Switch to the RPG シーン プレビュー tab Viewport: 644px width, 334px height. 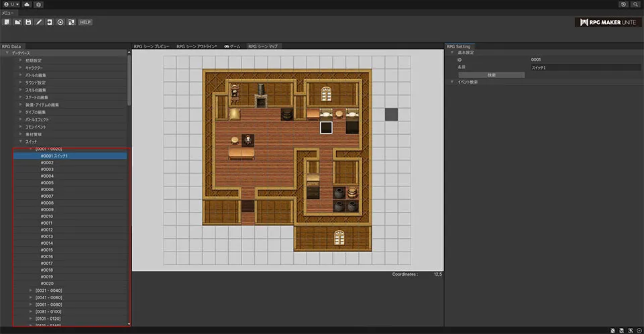coord(152,46)
